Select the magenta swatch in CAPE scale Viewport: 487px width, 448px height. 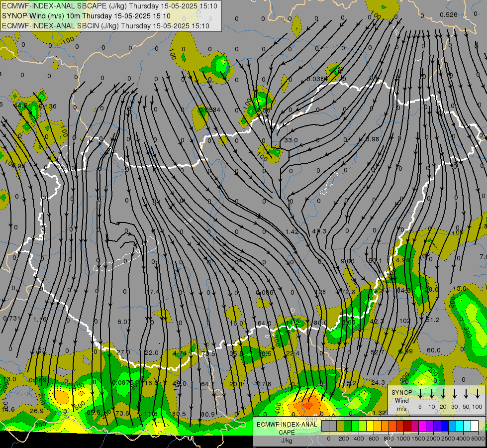pos(422,426)
